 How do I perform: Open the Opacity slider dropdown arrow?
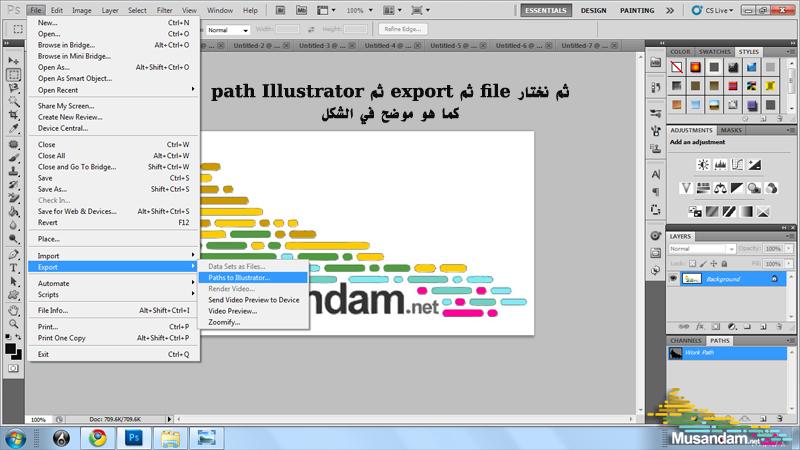coord(789,248)
